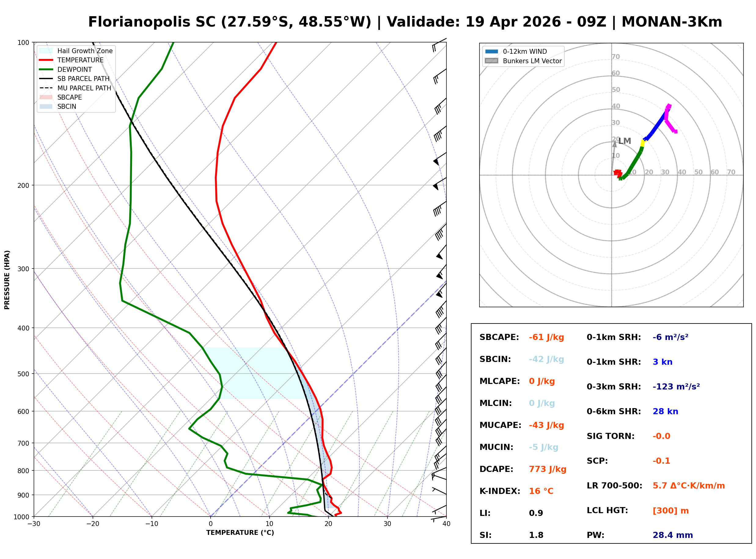Viewport: 756px width, 559px height.
Task: Click the Bunkers LM Vector legend swatch
Action: (492, 61)
